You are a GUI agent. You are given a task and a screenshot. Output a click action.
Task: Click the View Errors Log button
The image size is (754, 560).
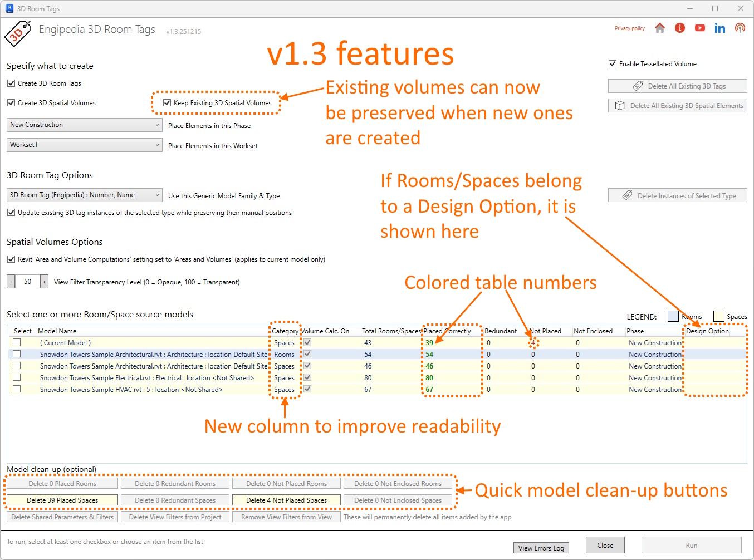[x=541, y=548]
